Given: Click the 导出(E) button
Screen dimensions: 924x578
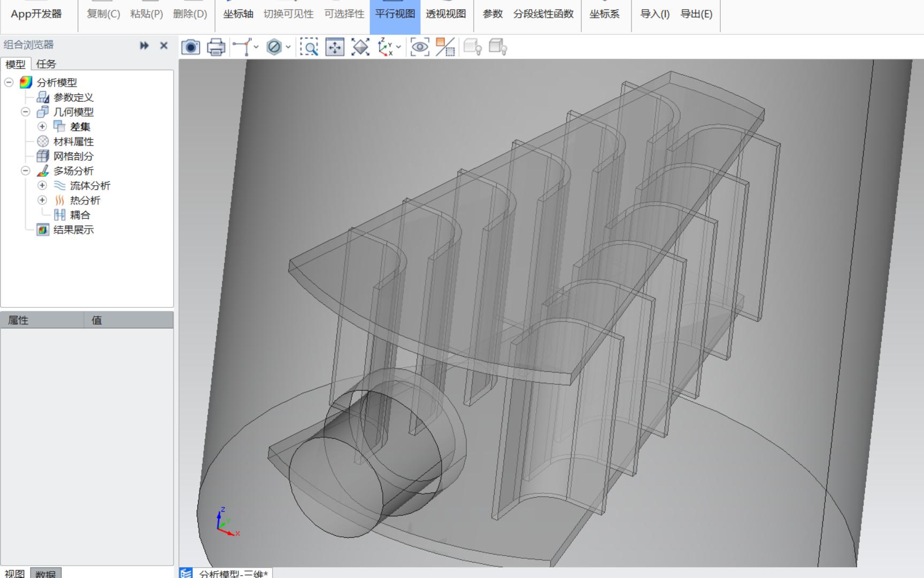Looking at the screenshot, I should pos(696,14).
